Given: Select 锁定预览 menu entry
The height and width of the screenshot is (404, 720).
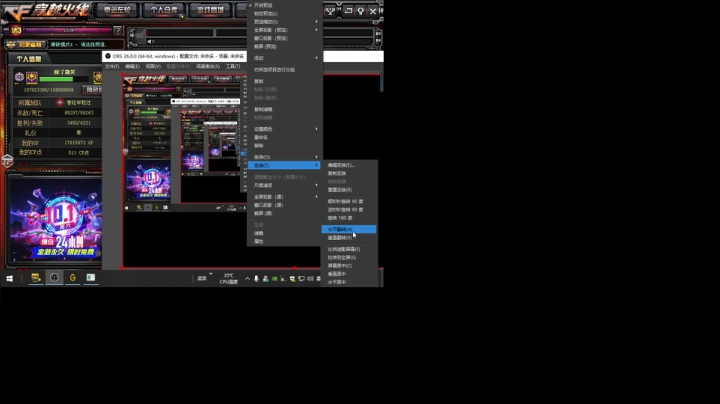Looking at the screenshot, I should pyautogui.click(x=285, y=13).
